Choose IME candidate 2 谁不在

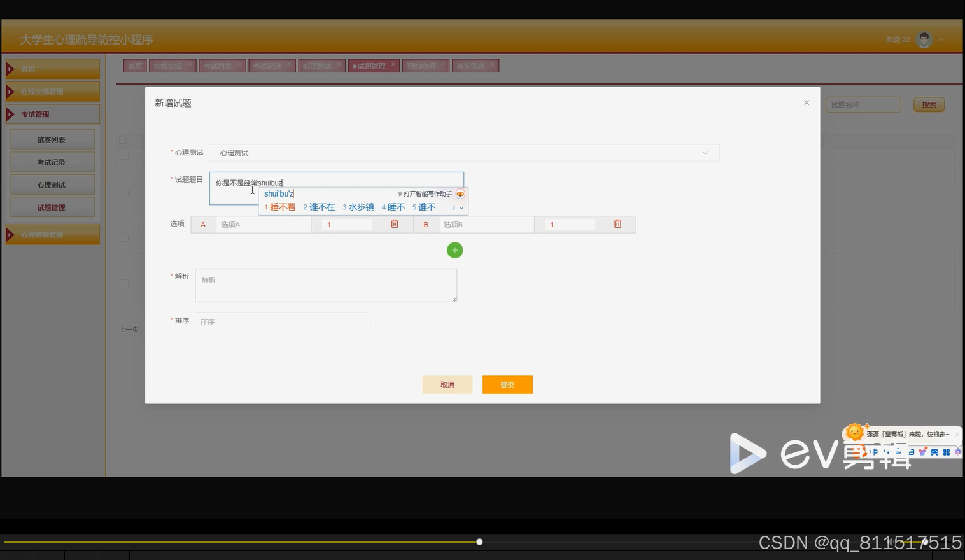pyautogui.click(x=319, y=207)
